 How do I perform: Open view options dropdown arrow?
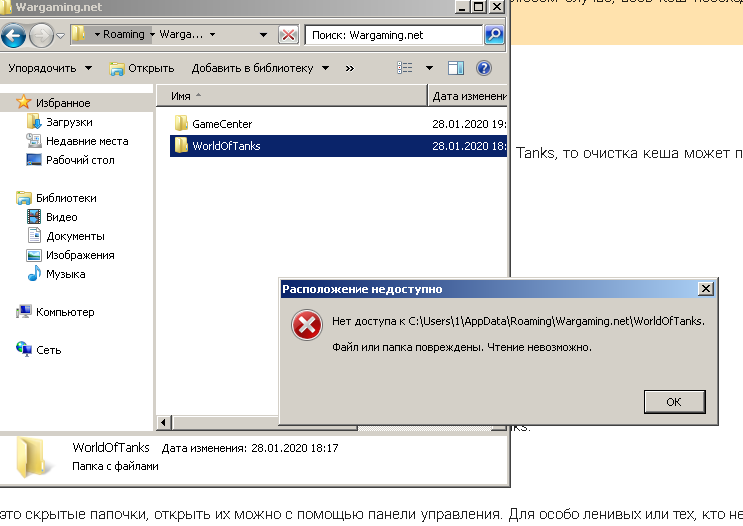point(429,68)
